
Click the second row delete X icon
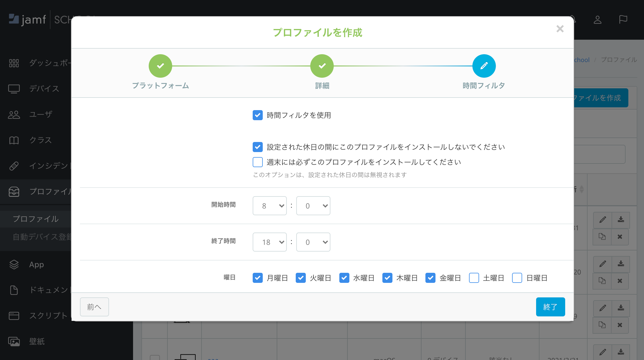click(620, 281)
